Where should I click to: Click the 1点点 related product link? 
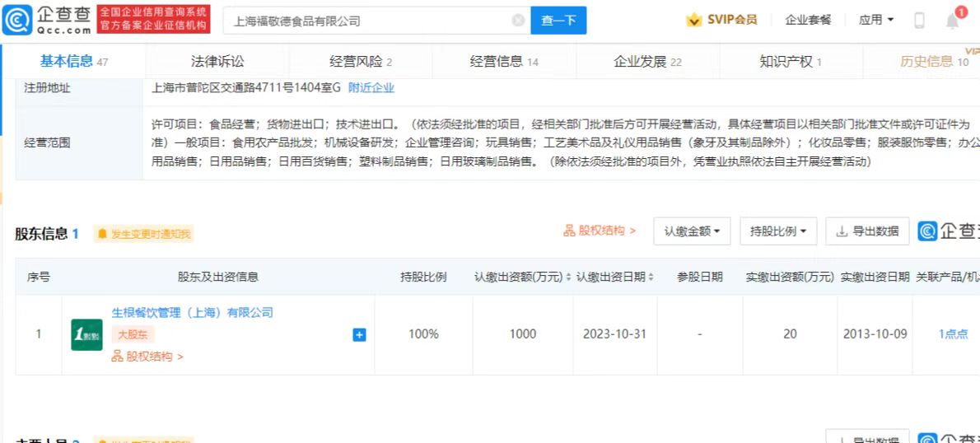[954, 334]
